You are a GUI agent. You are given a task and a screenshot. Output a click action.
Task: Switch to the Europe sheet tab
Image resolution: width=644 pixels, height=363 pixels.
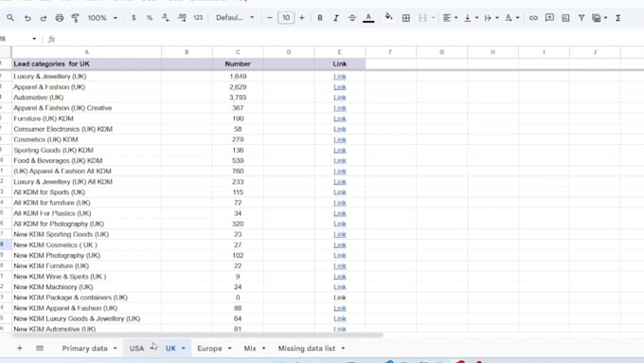[x=209, y=348]
